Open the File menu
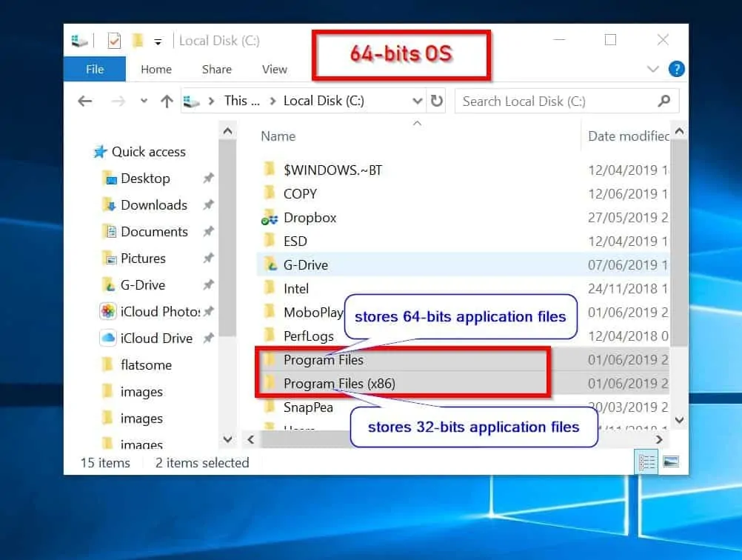This screenshot has width=742, height=560. pos(94,69)
